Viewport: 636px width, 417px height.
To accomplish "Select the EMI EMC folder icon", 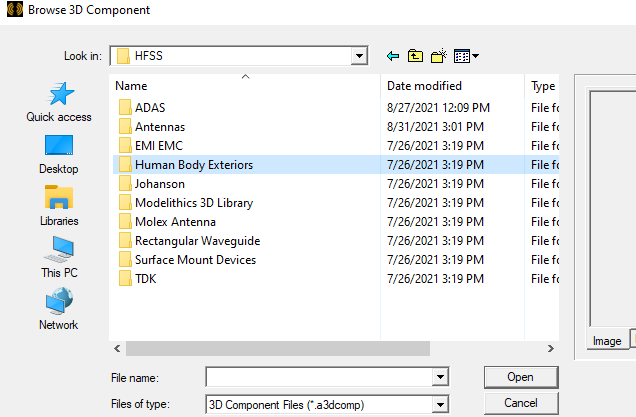I will pyautogui.click(x=125, y=146).
